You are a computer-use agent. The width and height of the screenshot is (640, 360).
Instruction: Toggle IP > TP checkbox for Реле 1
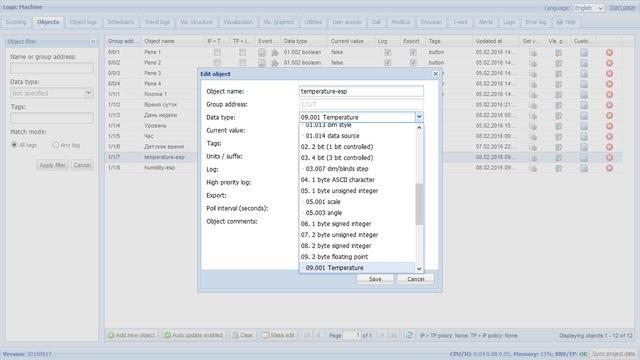point(217,52)
